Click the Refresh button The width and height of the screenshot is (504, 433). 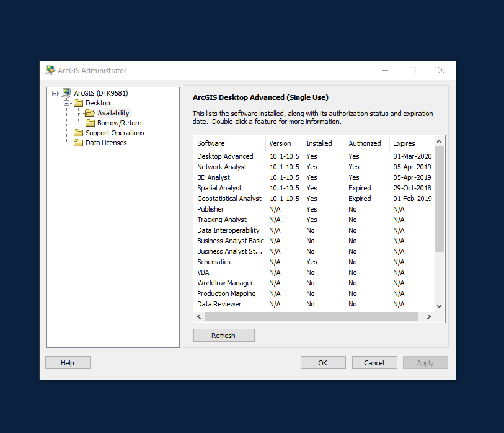tap(224, 335)
